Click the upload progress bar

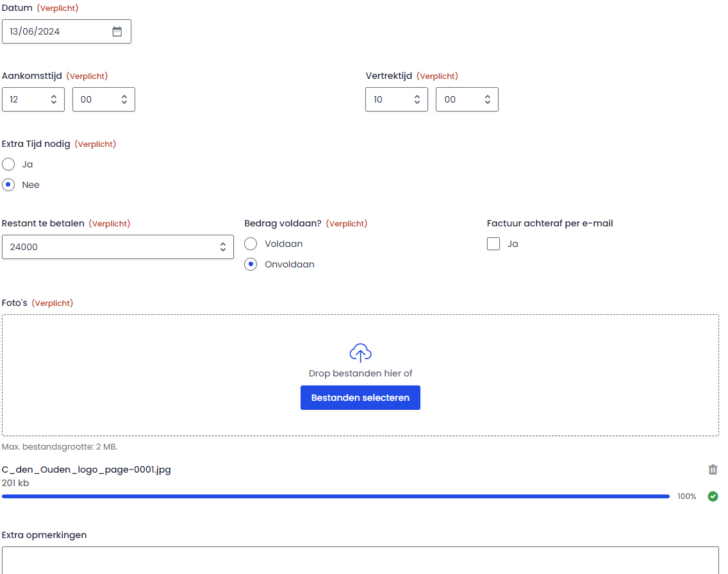pos(335,496)
